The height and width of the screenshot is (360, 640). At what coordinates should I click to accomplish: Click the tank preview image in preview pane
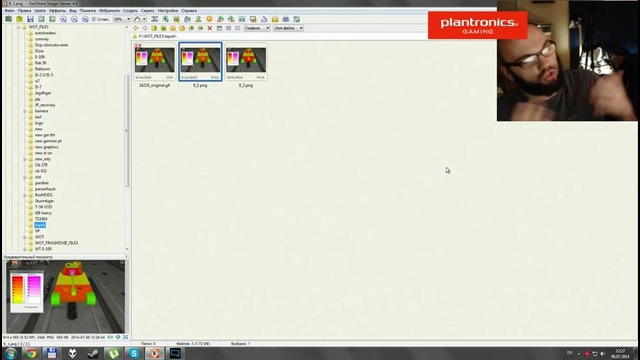click(65, 297)
